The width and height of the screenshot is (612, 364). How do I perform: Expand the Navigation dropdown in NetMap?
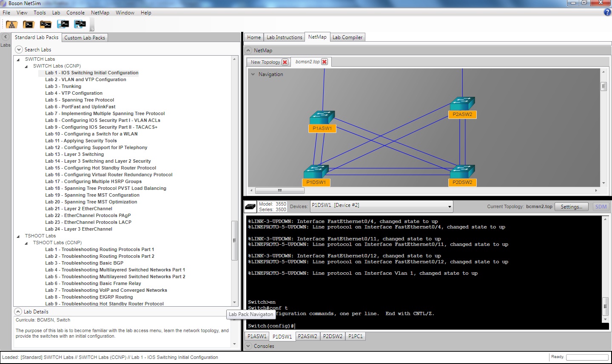253,74
